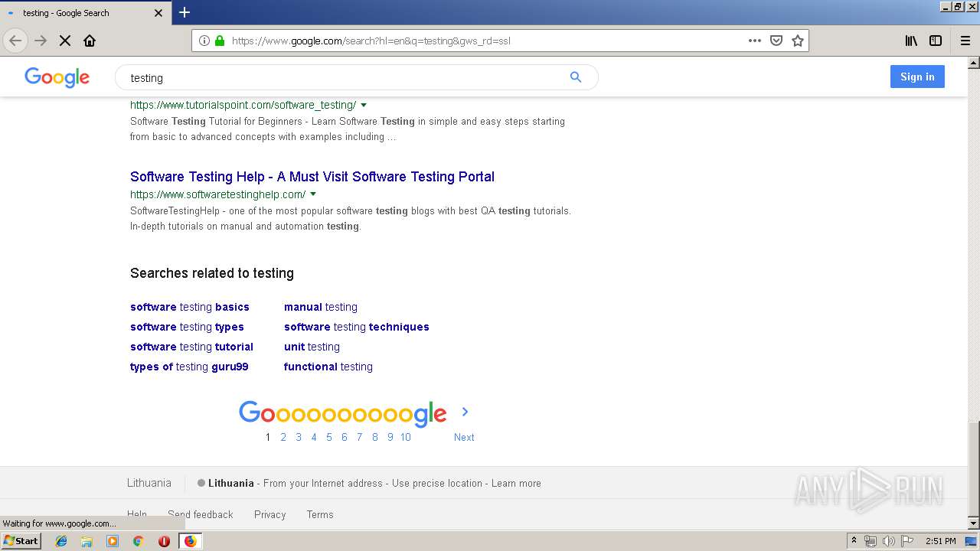Open File Explorer from taskbar
The height and width of the screenshot is (551, 980).
(x=87, y=541)
